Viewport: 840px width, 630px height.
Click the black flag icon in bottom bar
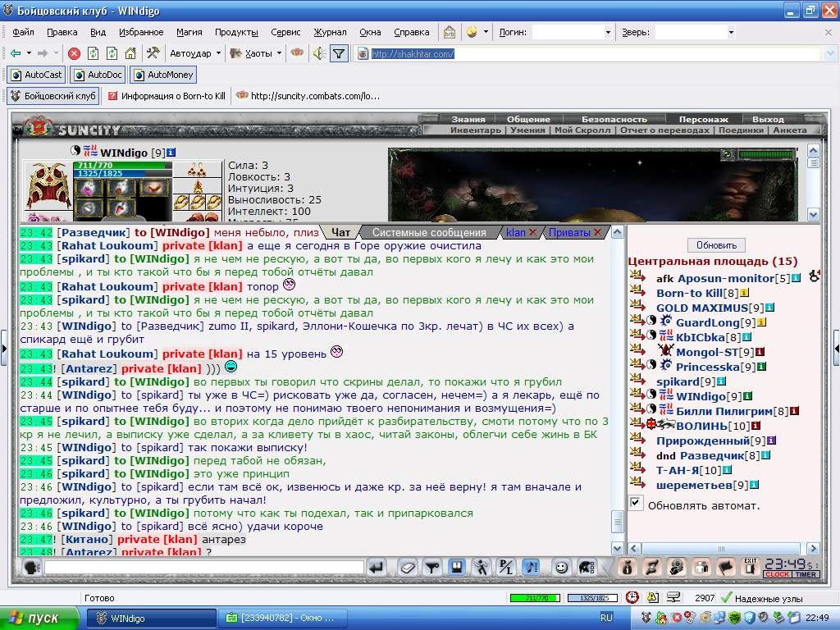tap(726, 568)
